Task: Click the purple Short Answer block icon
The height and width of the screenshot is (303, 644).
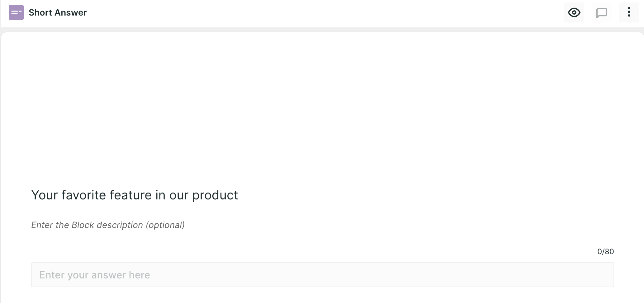Action: click(16, 12)
